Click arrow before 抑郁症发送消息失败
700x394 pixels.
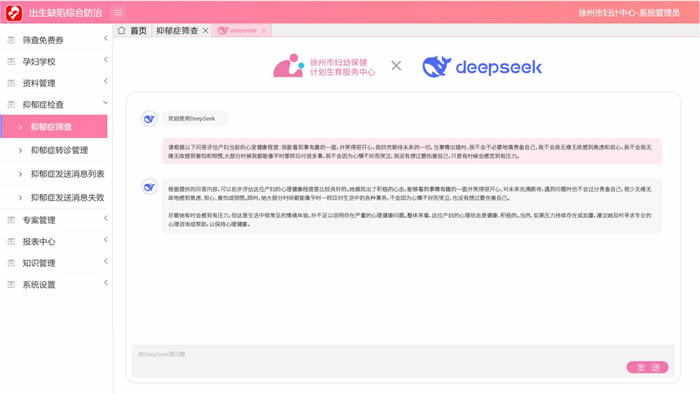click(x=20, y=198)
